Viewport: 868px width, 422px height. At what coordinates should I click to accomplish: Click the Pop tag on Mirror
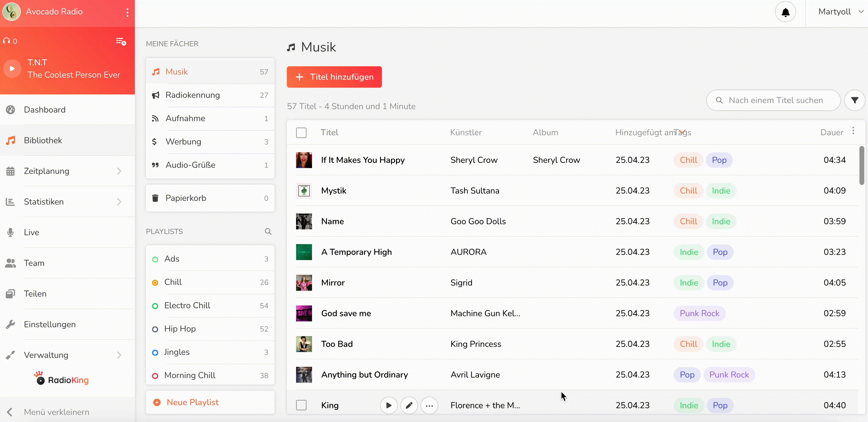coord(720,283)
